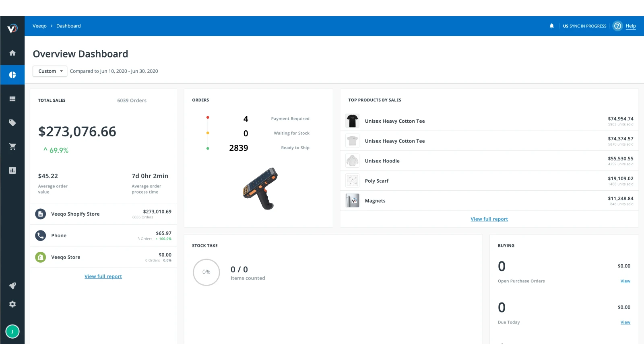Click the 6039 Orders count
644x362 pixels.
click(x=132, y=101)
